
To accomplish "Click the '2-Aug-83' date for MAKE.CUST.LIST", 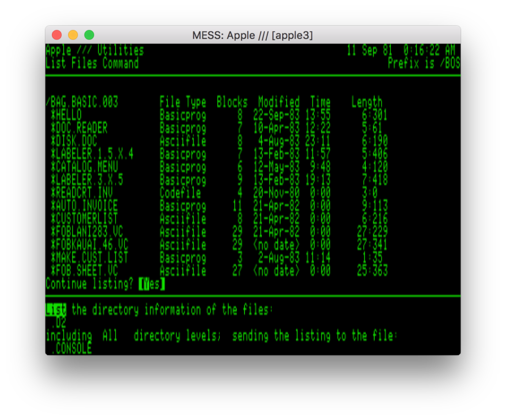I will (279, 258).
